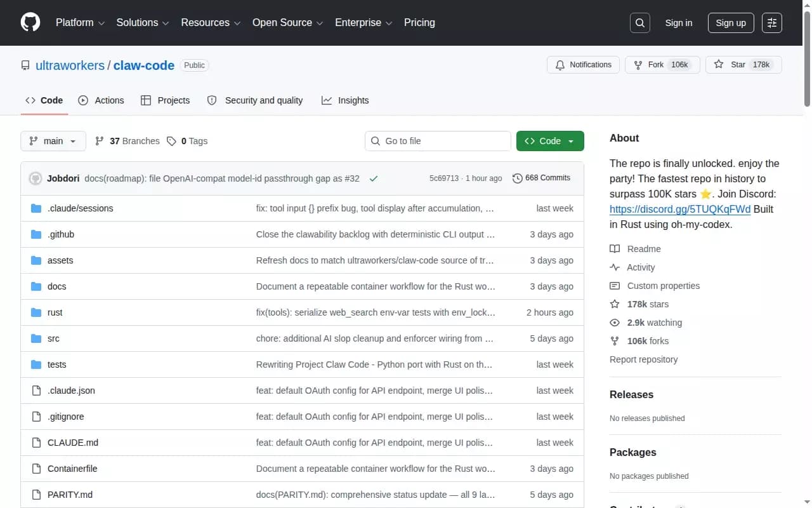Viewport: 812px width, 508px height.
Task: Click the pulse icon next to Activity
Action: click(x=615, y=267)
